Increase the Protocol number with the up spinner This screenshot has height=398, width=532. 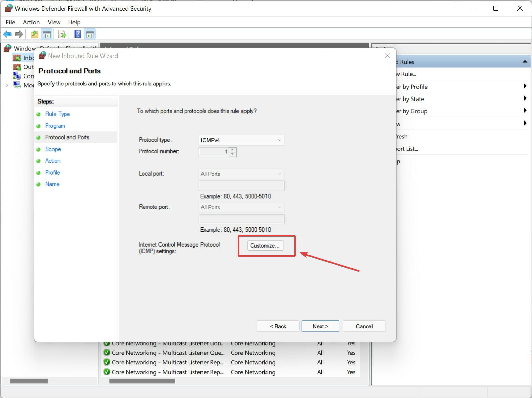pos(232,150)
